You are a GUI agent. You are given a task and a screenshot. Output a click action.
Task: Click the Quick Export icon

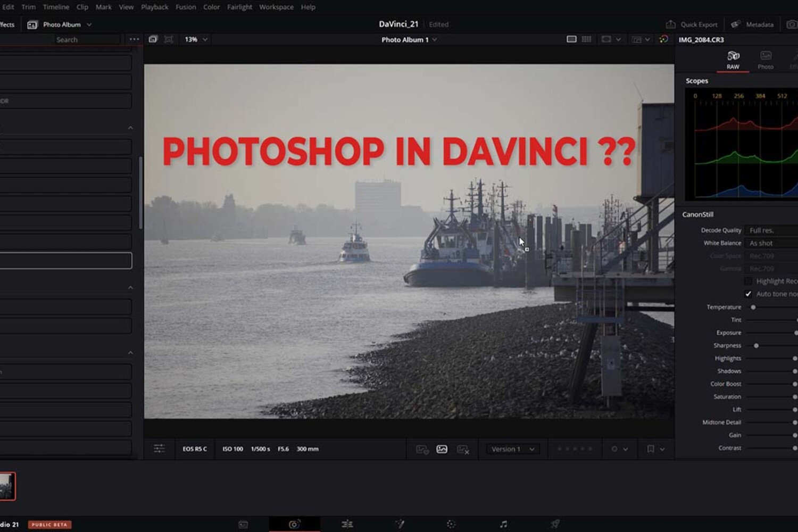click(671, 24)
